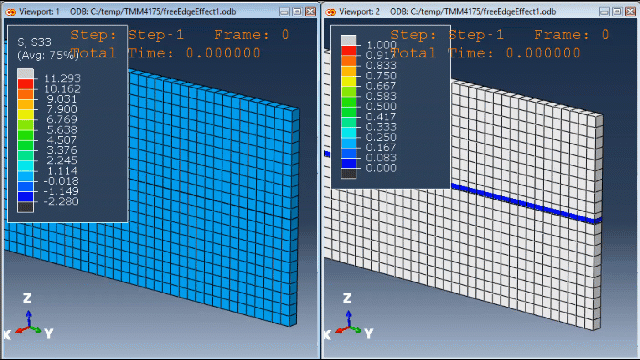This screenshot has height=360, width=640.
Task: Maximize Viewport 1 window
Action: pos(298,12)
